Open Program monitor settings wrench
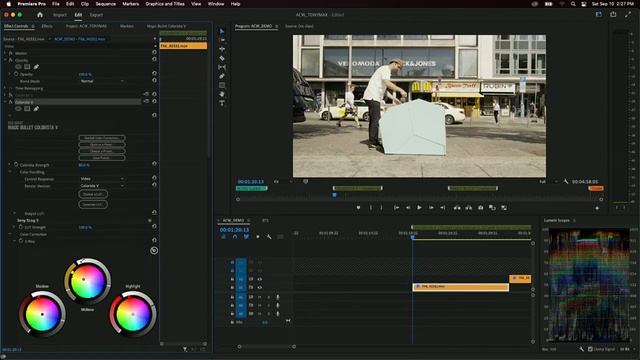The height and width of the screenshot is (360, 640). point(566,182)
